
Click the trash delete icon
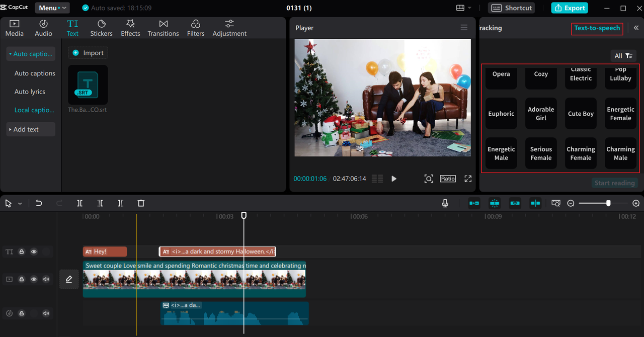click(x=141, y=203)
